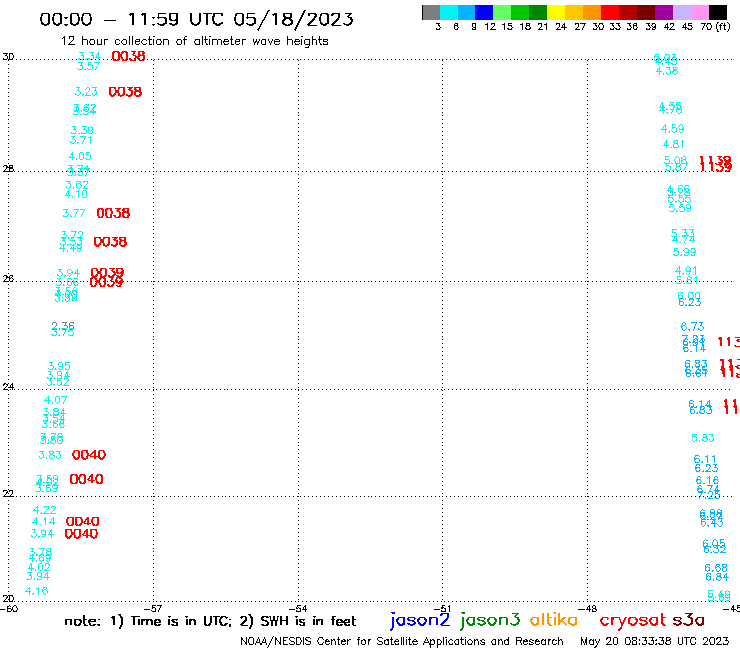Screen dimensions: 740x650
Task: Click the wave height value 4.22
Action: (44, 510)
